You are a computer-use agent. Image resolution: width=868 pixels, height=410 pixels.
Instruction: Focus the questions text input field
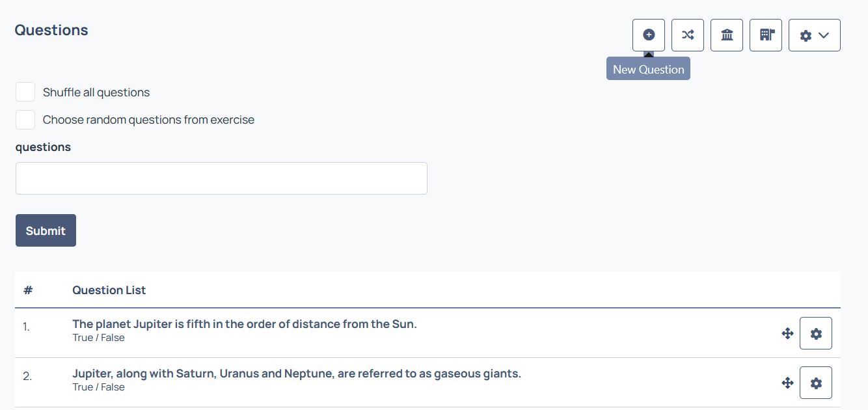point(221,178)
